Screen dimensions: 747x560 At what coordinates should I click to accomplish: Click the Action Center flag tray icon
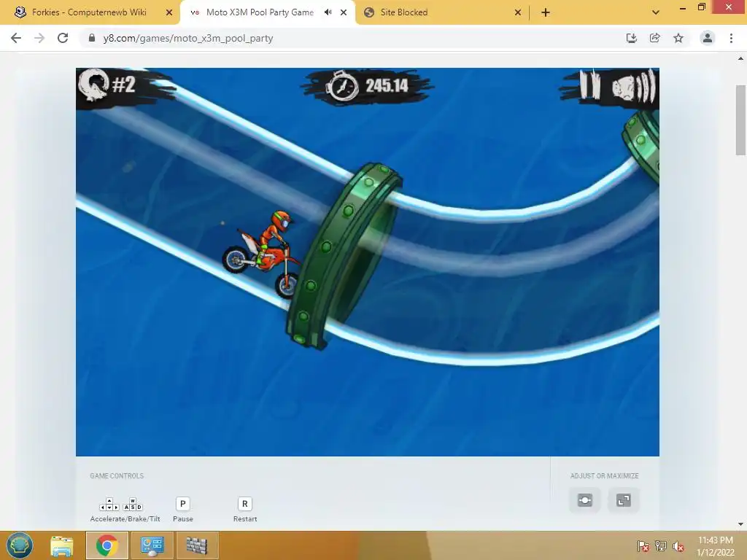click(x=643, y=546)
